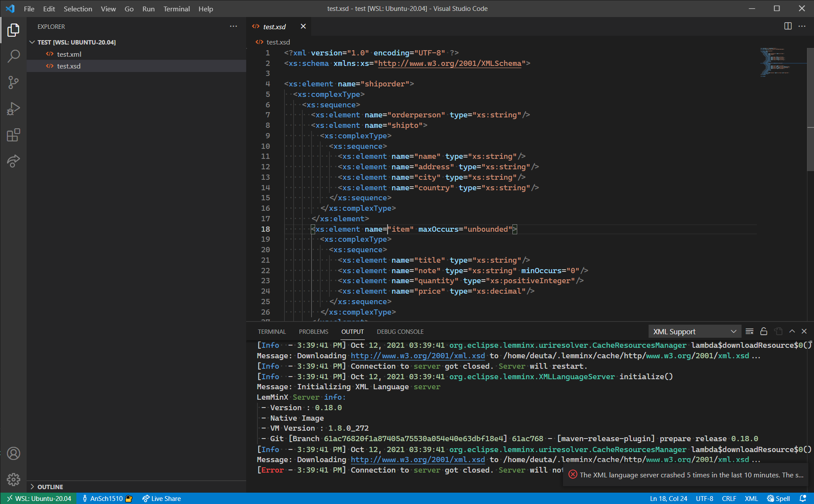
Task: Maximize the panel size with chevron
Action: tap(792, 331)
